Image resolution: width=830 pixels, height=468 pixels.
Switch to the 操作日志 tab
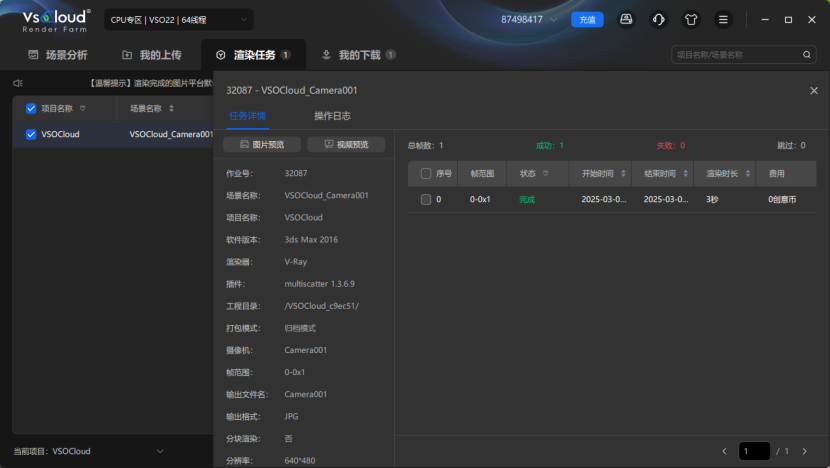click(332, 116)
